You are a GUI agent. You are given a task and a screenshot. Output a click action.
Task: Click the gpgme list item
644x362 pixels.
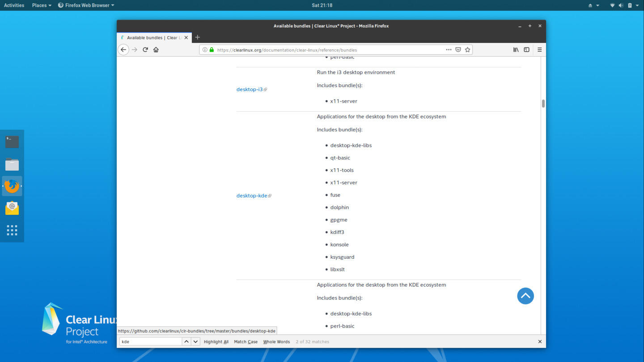click(x=339, y=220)
